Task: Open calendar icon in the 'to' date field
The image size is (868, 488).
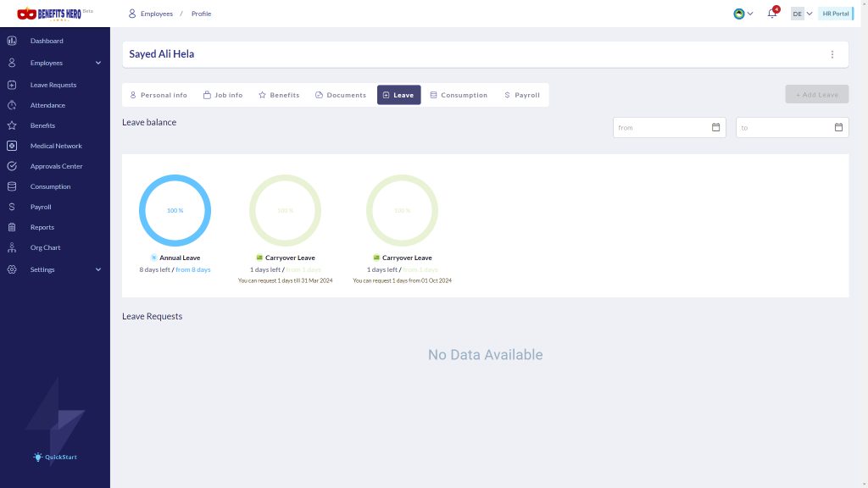Action: point(838,127)
